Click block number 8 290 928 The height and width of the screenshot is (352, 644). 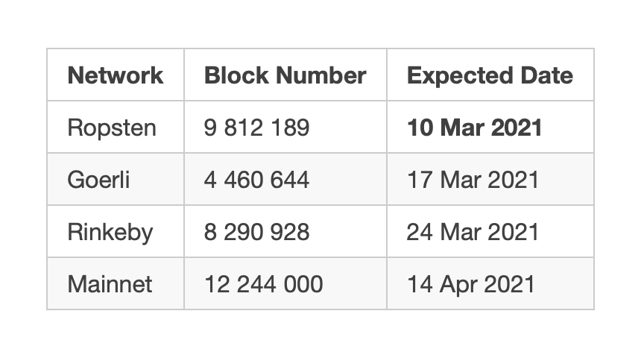pos(256,232)
